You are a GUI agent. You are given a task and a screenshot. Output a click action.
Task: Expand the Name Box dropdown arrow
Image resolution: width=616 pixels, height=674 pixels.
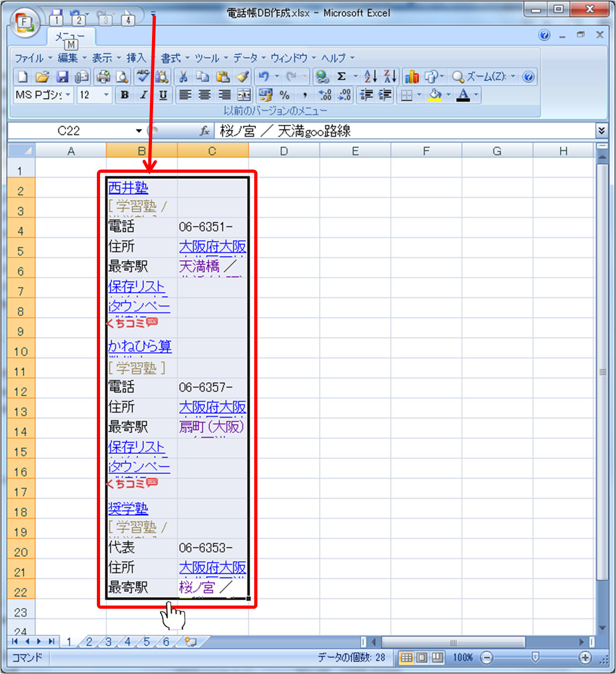139,131
